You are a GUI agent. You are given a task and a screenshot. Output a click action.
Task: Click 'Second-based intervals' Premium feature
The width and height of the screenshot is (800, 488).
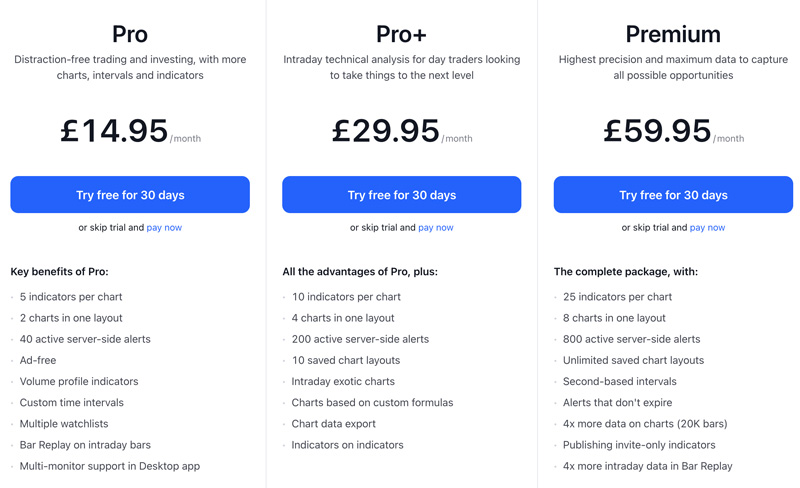(619, 381)
